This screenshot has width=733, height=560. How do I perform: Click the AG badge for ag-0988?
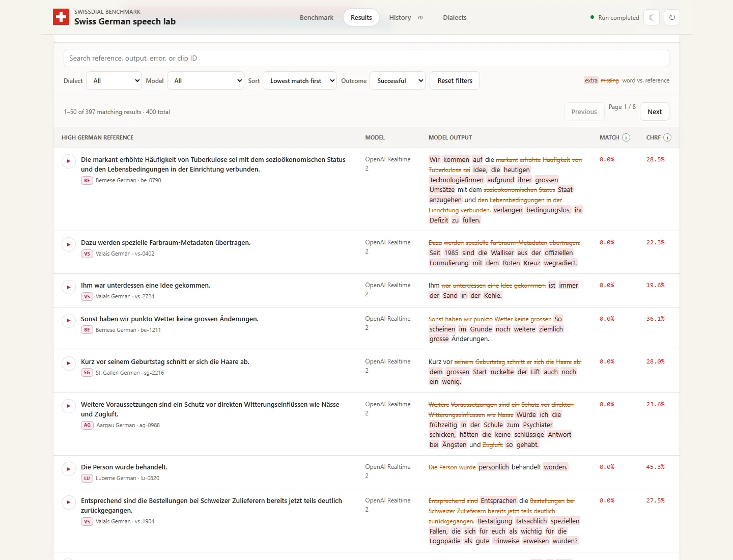coord(88,425)
